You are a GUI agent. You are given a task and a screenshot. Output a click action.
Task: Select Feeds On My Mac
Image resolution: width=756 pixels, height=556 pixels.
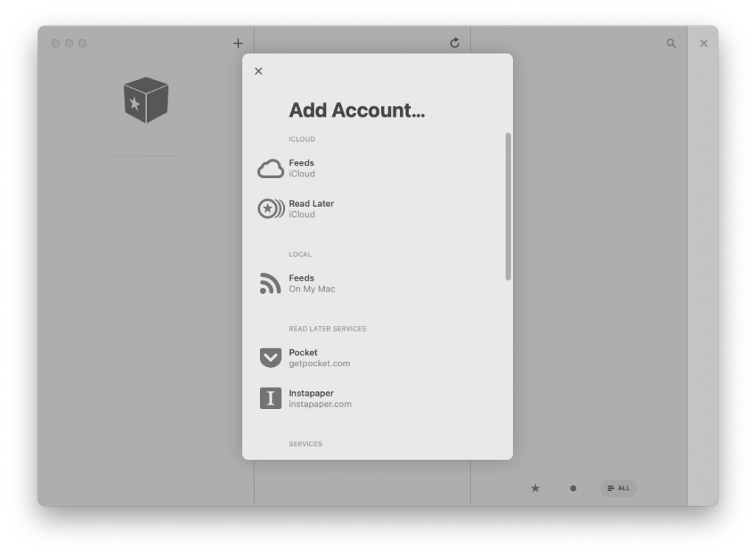[377, 284]
